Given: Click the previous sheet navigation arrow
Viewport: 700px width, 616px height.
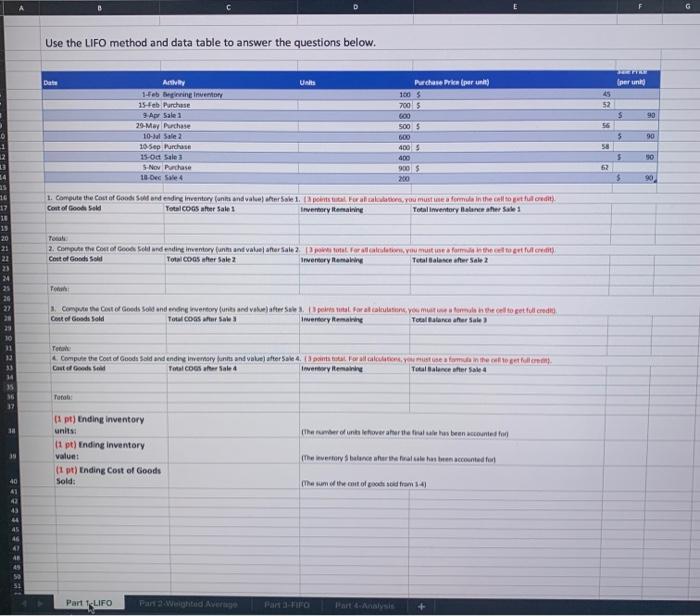Looking at the screenshot, I should coord(24,604).
